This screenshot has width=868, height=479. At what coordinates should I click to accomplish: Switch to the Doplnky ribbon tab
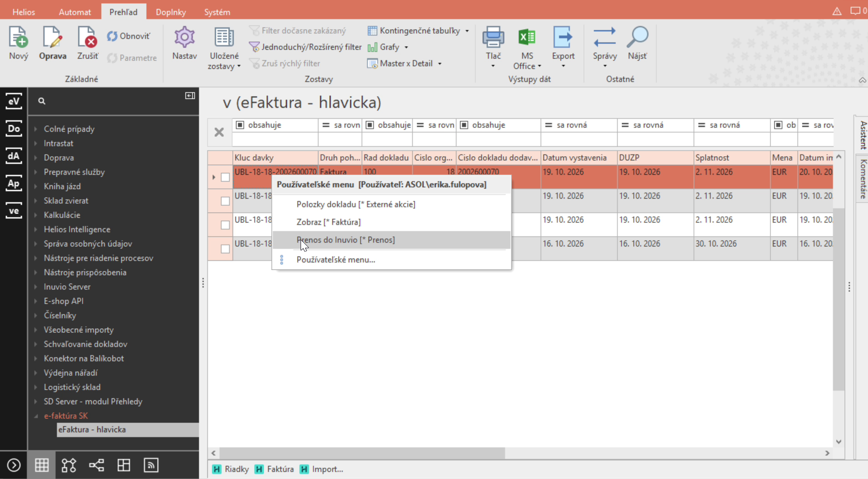(171, 12)
